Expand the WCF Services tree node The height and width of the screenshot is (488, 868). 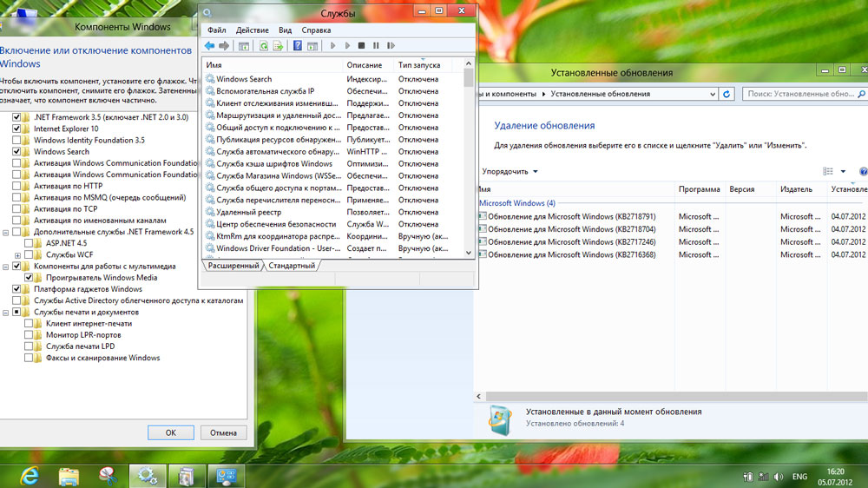click(17, 255)
